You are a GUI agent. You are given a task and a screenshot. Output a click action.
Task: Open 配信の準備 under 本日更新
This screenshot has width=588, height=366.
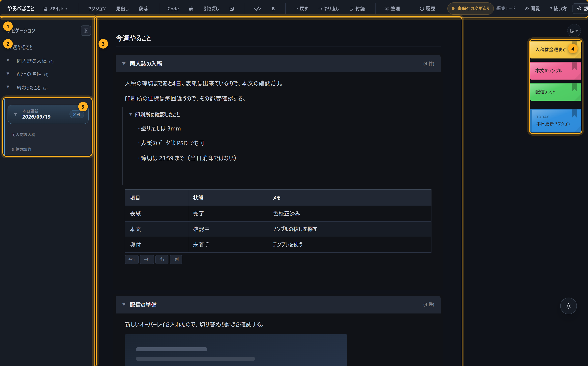pos(21,149)
